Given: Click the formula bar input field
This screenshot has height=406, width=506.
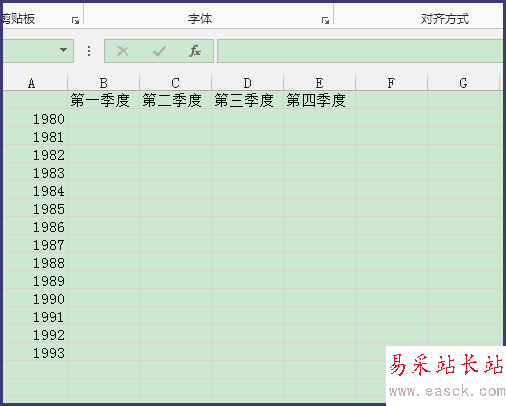Looking at the screenshot, I should [x=360, y=51].
